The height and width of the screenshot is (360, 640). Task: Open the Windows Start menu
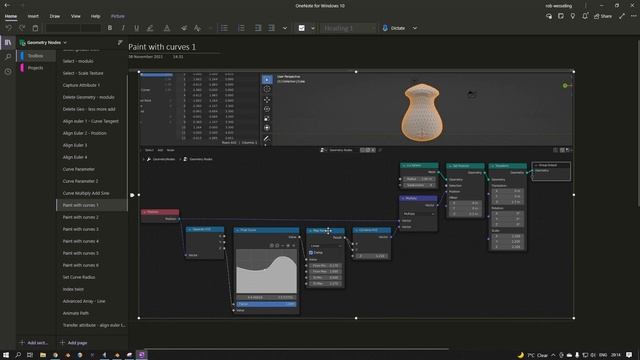pos(6,355)
